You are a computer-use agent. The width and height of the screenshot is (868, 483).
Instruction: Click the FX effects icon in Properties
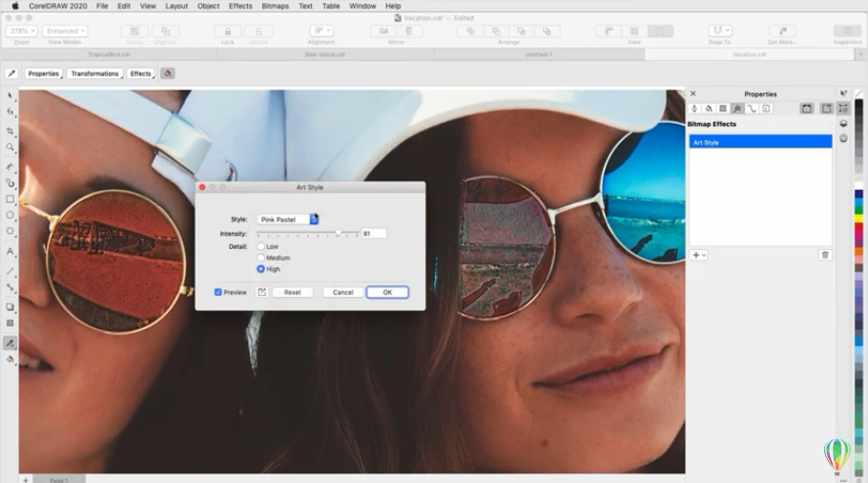737,109
